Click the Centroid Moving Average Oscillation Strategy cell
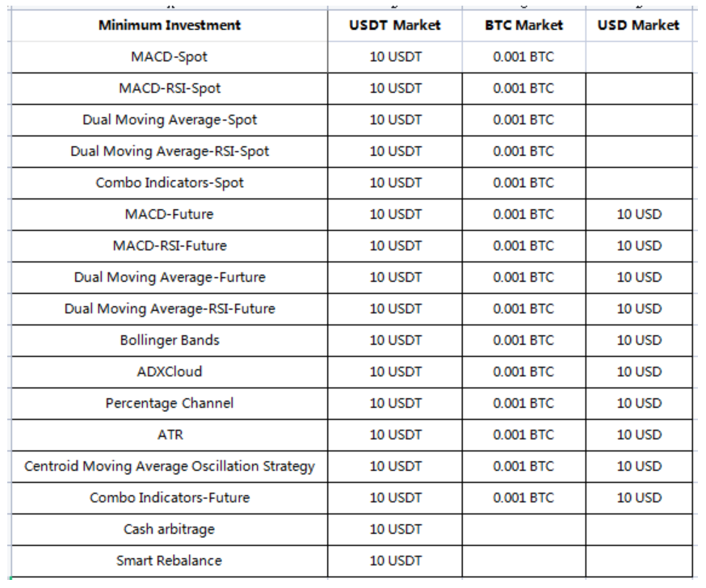 (170, 467)
